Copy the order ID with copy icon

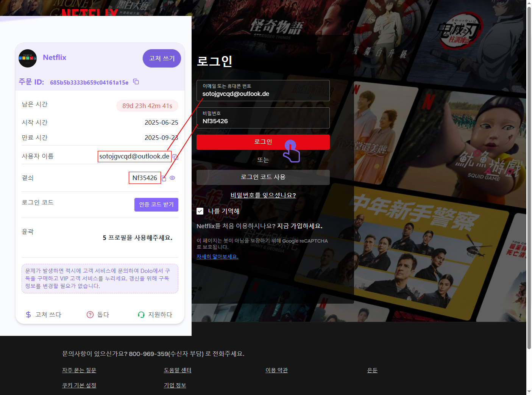(136, 82)
